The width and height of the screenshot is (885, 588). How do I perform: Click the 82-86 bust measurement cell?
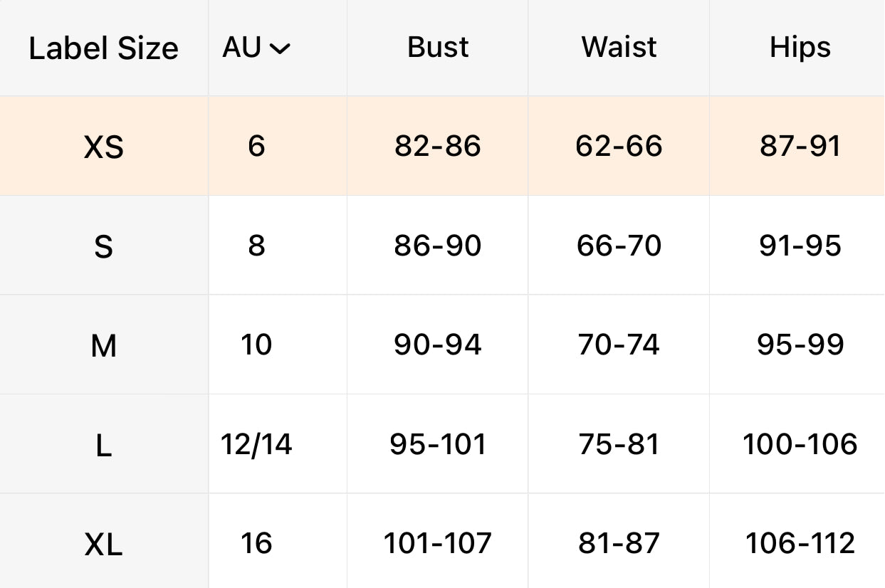[438, 147]
